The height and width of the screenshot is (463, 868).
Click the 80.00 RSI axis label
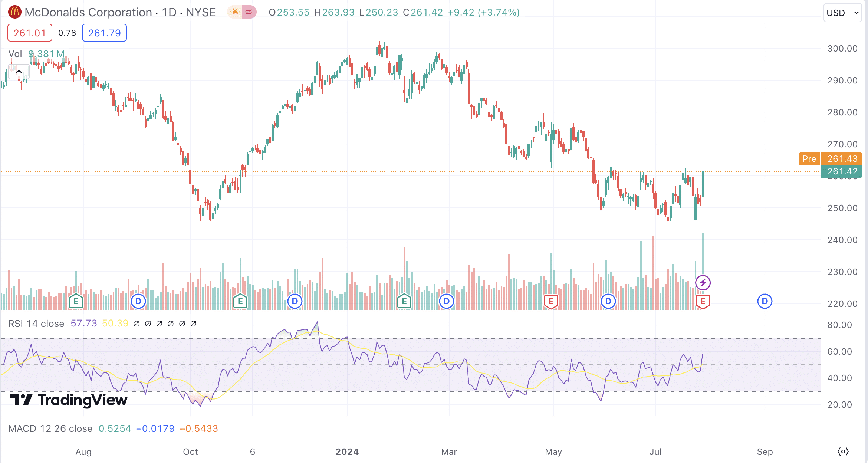pyautogui.click(x=839, y=325)
